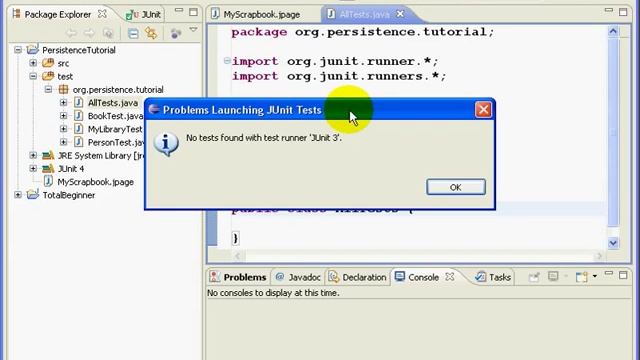
Task: Expand the TotalBeginner project node
Action: pyautogui.click(x=18, y=195)
